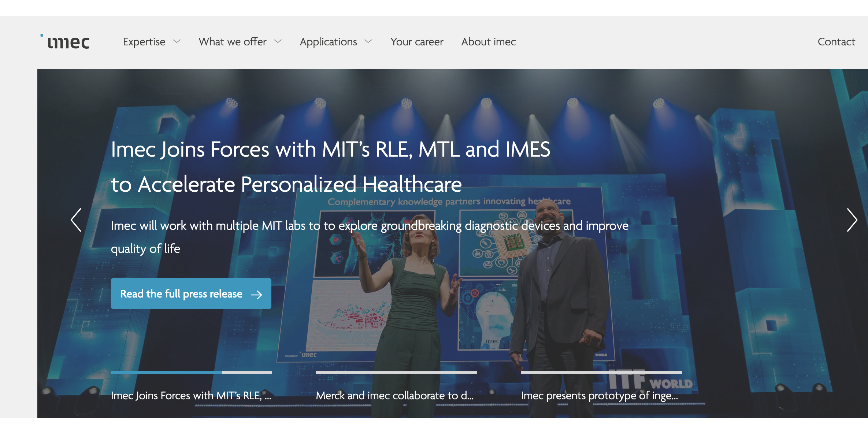The image size is (868, 434).
Task: Click the subtitle about MIT labs diagnostic devices
Action: [370, 237]
